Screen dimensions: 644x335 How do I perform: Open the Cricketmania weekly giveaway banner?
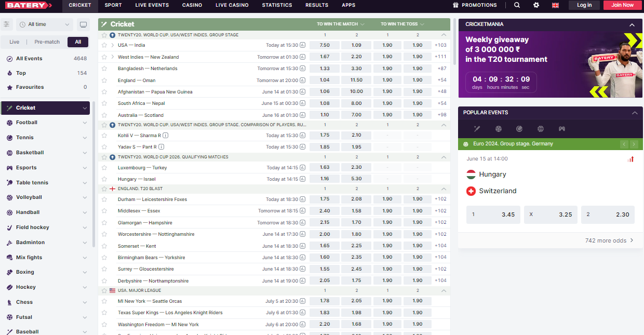tap(550, 65)
